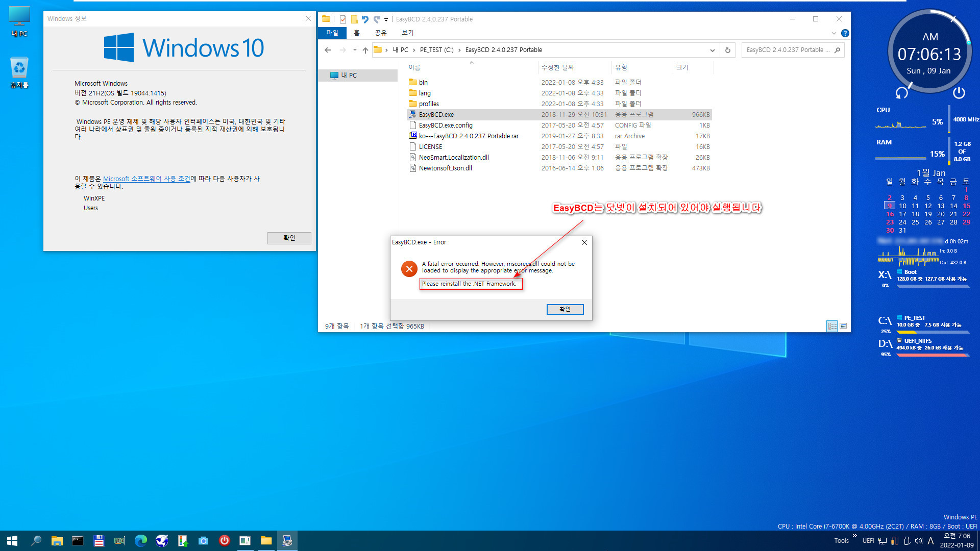The width and height of the screenshot is (980, 551).
Task: Expand the PE_TEST (C:) path segment chevron
Action: (x=459, y=50)
